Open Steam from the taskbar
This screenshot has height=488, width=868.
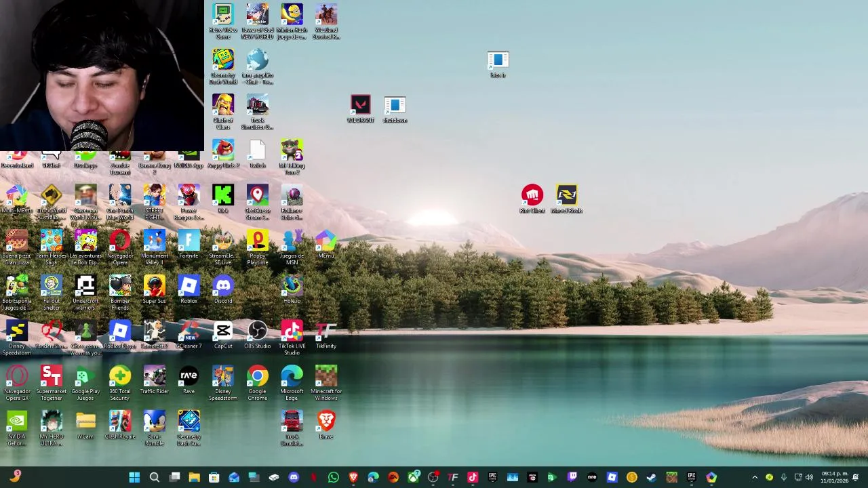652,477
